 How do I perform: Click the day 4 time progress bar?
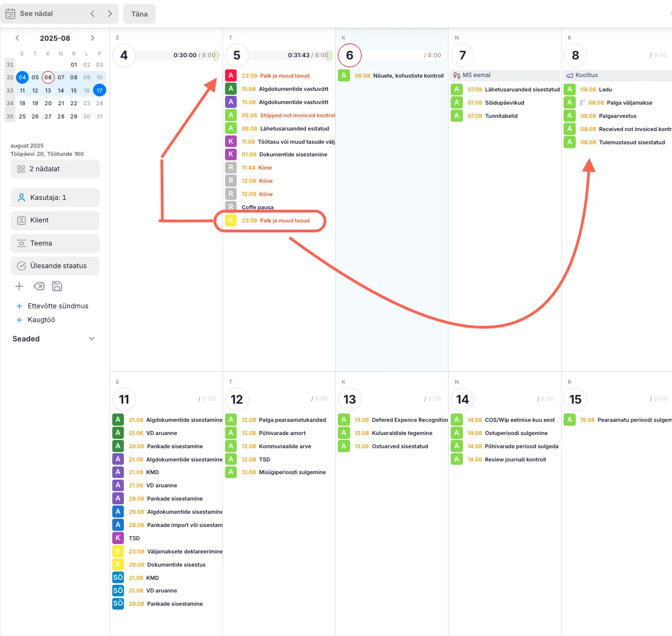coord(177,56)
